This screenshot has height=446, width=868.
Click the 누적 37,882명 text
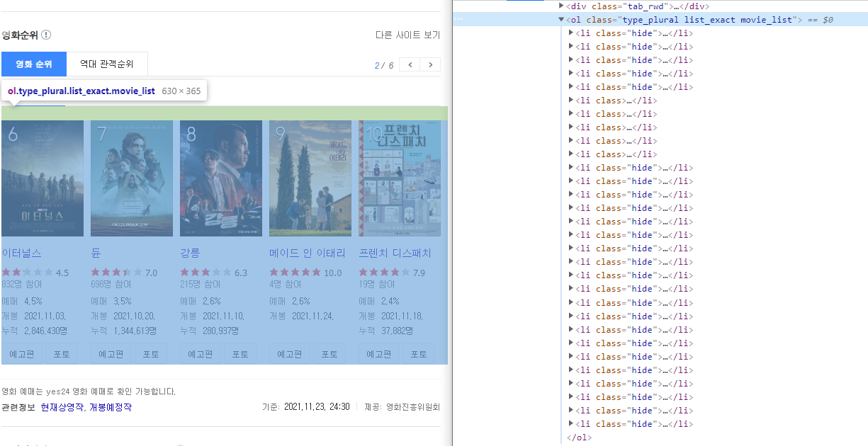[x=385, y=331]
